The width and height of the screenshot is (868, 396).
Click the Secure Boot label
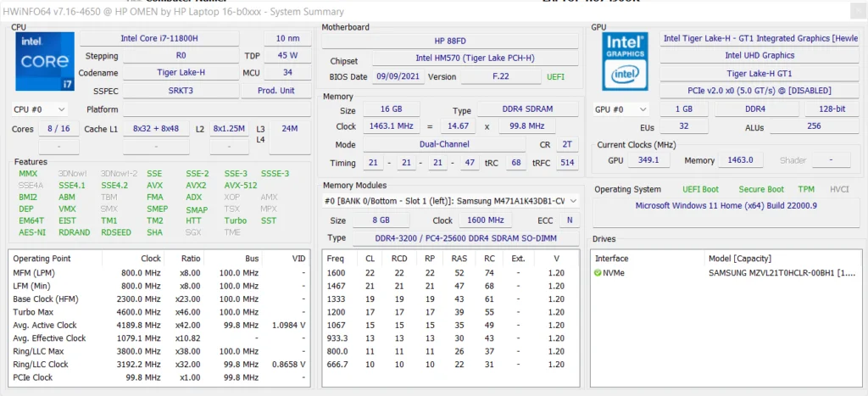coord(761,189)
